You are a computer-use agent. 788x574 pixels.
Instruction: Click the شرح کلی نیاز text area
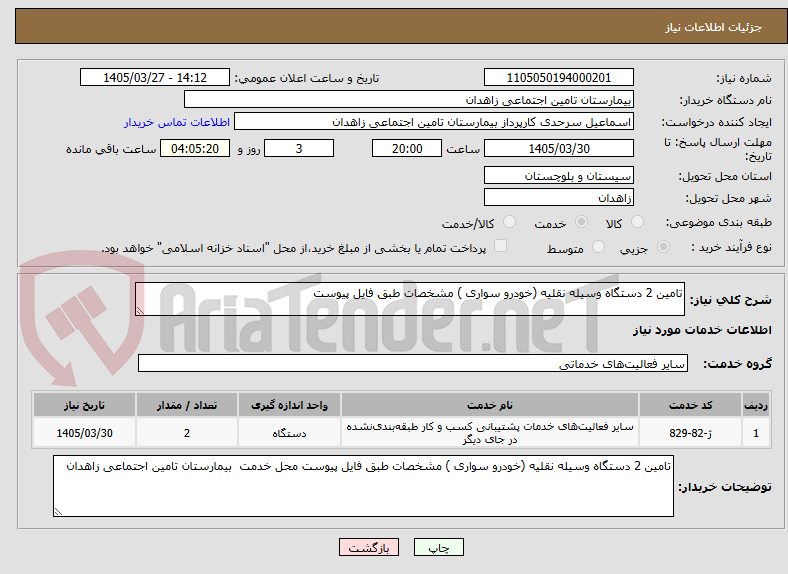[410, 299]
